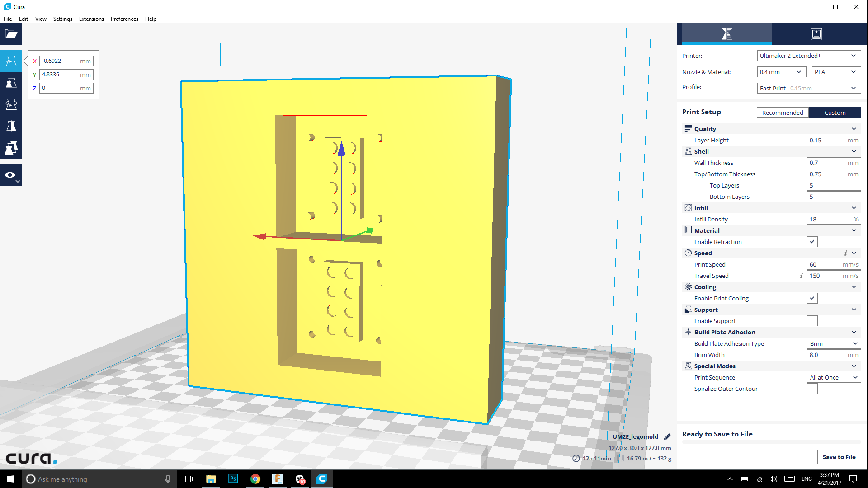
Task: Collapse the Infill section
Action: coord(854,208)
